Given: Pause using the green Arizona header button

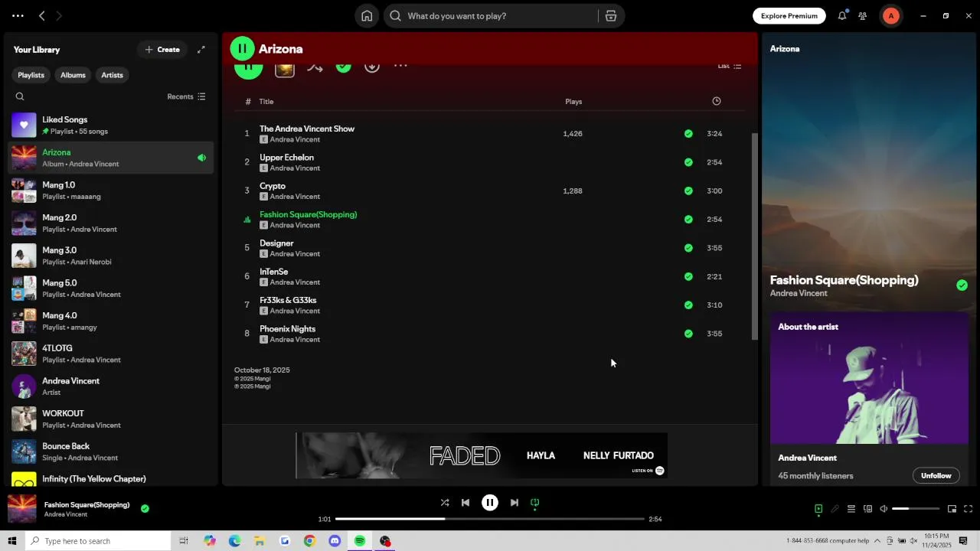Looking at the screenshot, I should point(242,49).
